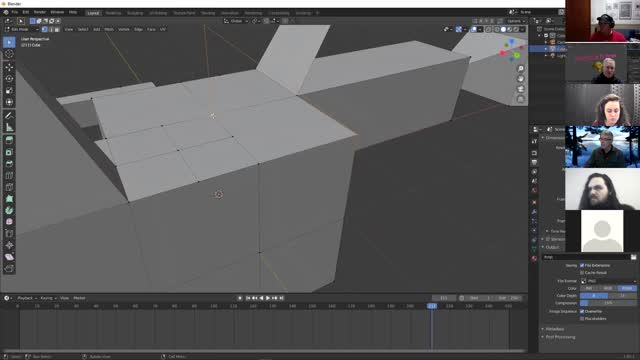The image size is (640, 360).
Task: Switch to wireframe viewport shading
Action: (497, 29)
